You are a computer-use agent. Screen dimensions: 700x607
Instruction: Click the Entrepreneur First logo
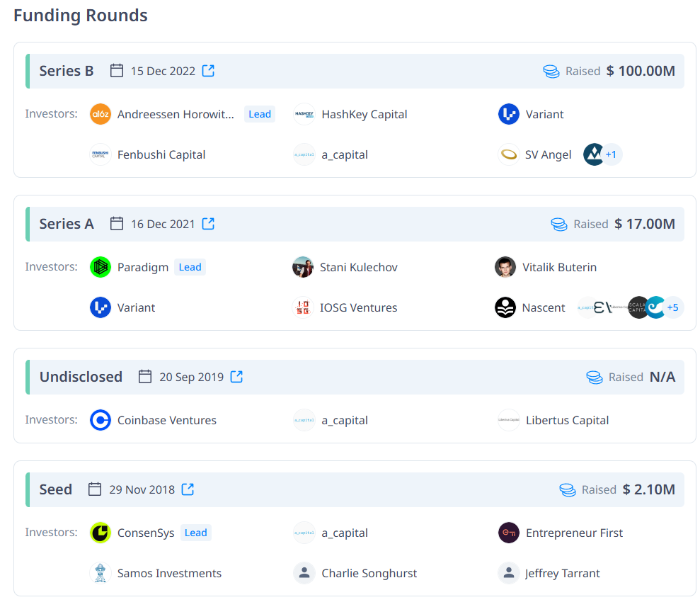508,533
